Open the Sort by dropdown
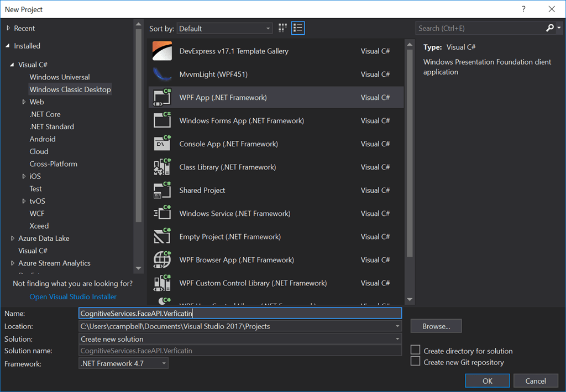566x392 pixels. coord(225,28)
